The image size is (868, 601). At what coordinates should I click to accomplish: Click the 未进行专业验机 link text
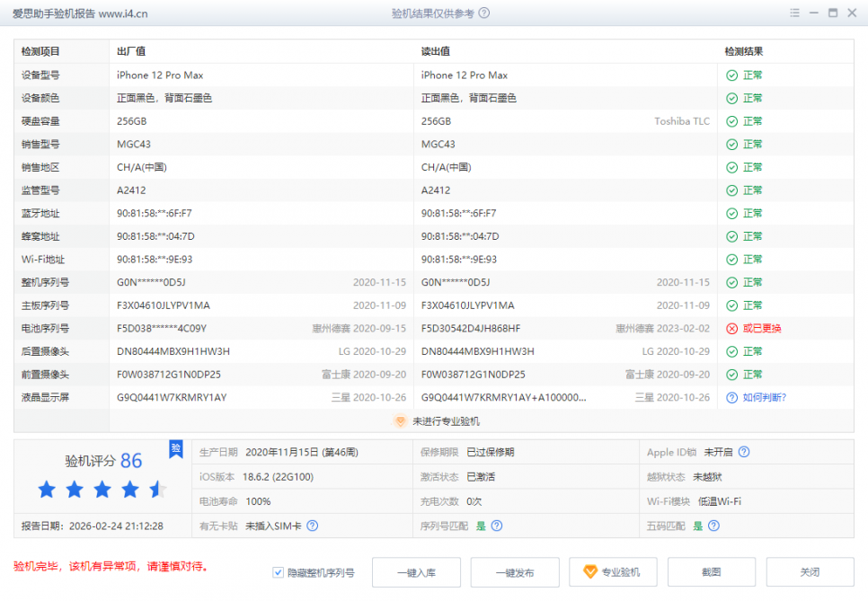[446, 420]
